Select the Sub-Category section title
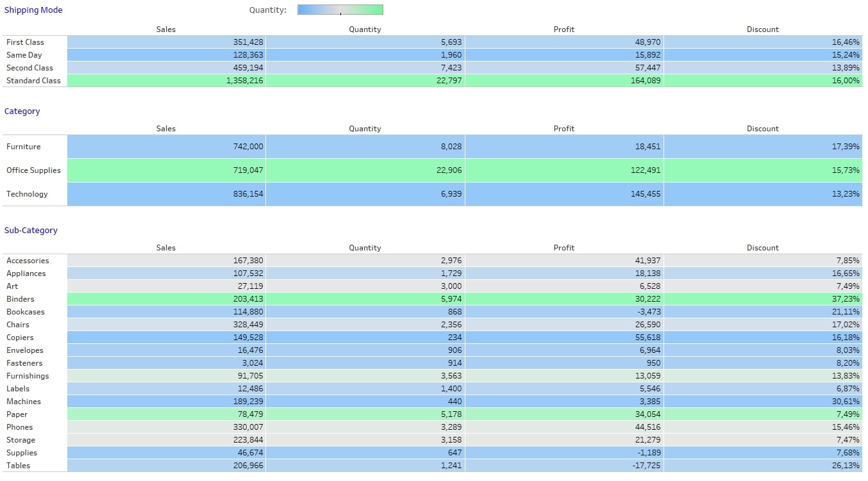The height and width of the screenshot is (481, 868). click(31, 231)
